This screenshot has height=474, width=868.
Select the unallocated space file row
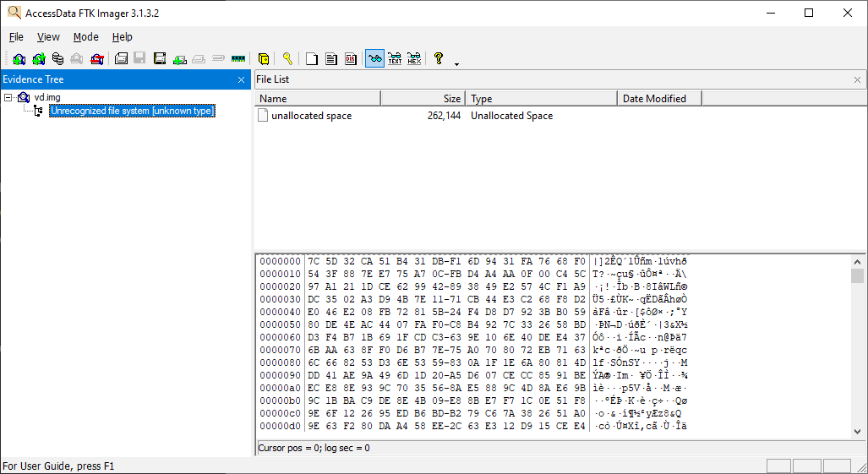click(560, 116)
